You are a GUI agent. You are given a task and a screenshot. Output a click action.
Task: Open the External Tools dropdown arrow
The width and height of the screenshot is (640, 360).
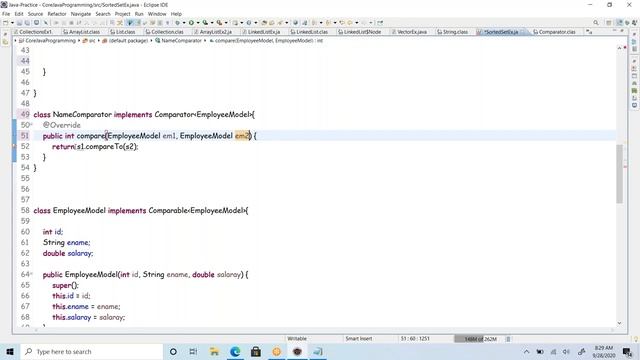coord(226,23)
